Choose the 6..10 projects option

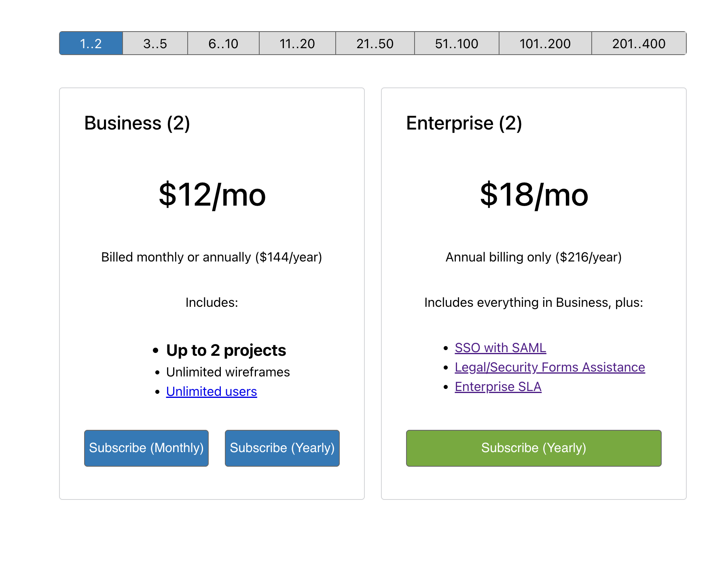tap(223, 43)
